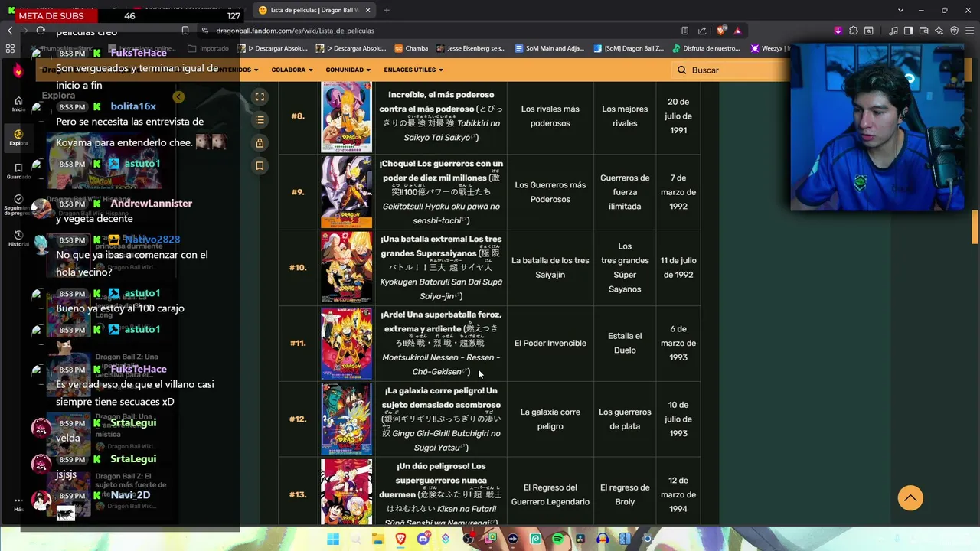Open the Weezyx bookmark
The image size is (980, 551).
tap(769, 48)
